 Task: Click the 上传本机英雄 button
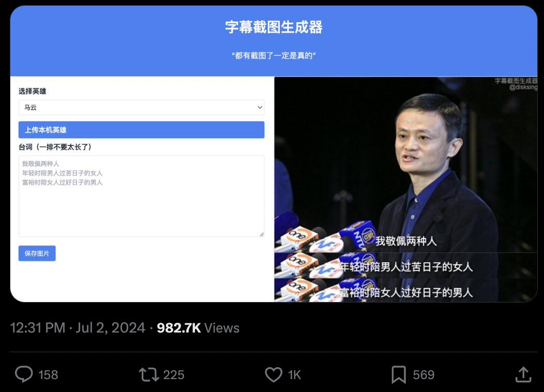[x=141, y=130]
